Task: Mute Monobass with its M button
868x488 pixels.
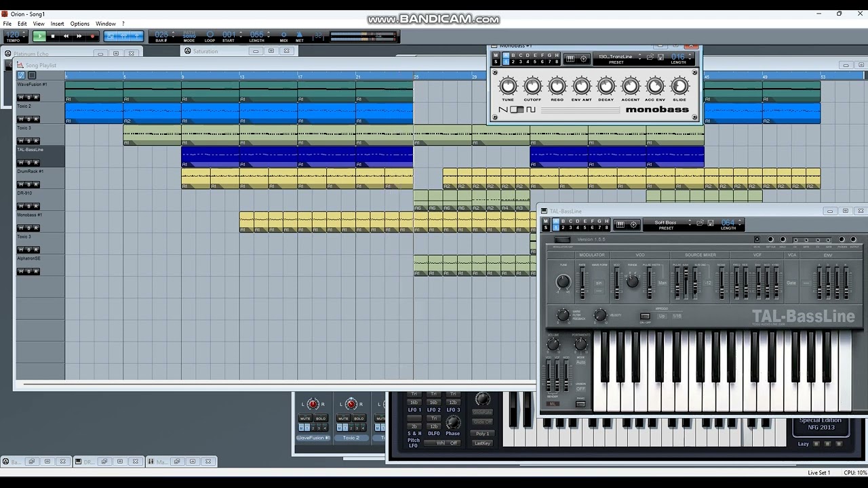Action: [x=496, y=55]
